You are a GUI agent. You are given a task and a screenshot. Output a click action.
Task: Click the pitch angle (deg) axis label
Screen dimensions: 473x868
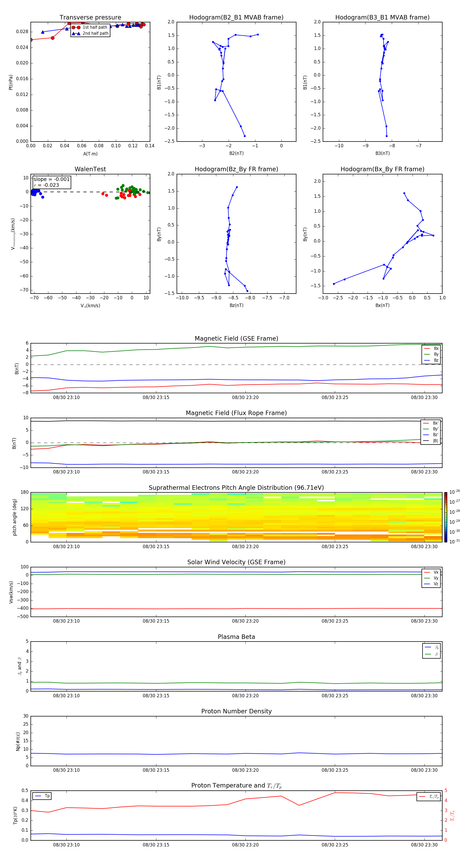(14, 517)
